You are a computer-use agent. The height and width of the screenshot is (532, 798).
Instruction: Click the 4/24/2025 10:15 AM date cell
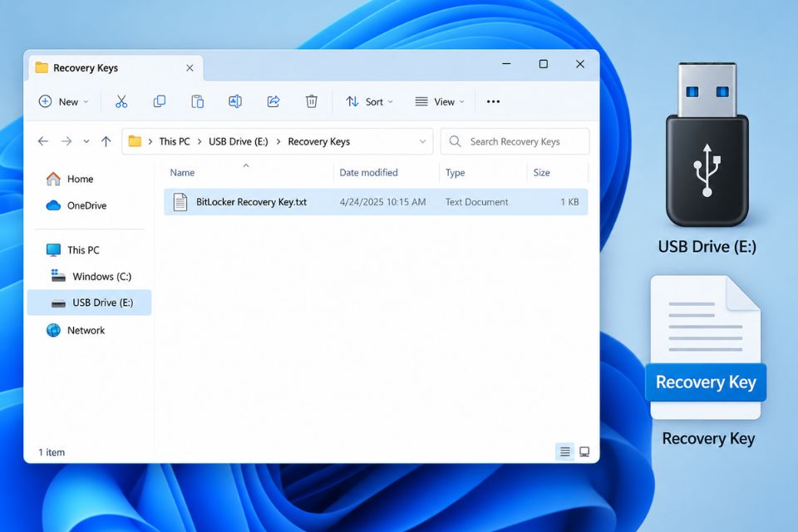[x=382, y=202]
